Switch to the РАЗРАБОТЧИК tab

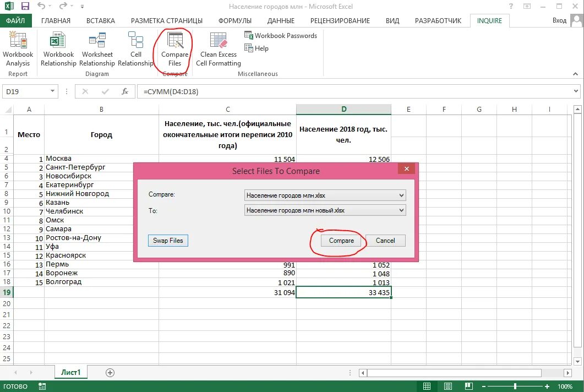(438, 21)
